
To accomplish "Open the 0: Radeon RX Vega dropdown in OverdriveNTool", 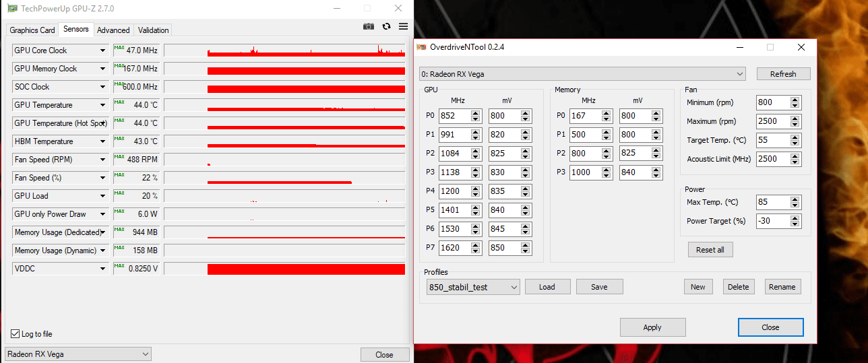I will pyautogui.click(x=582, y=73).
